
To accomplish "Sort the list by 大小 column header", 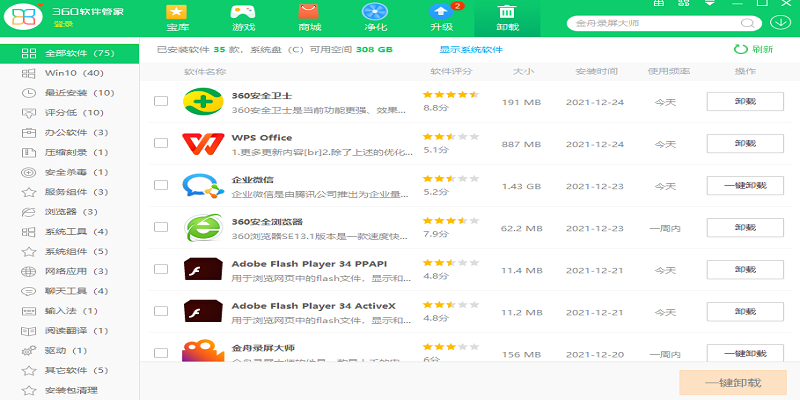I will pyautogui.click(x=523, y=72).
